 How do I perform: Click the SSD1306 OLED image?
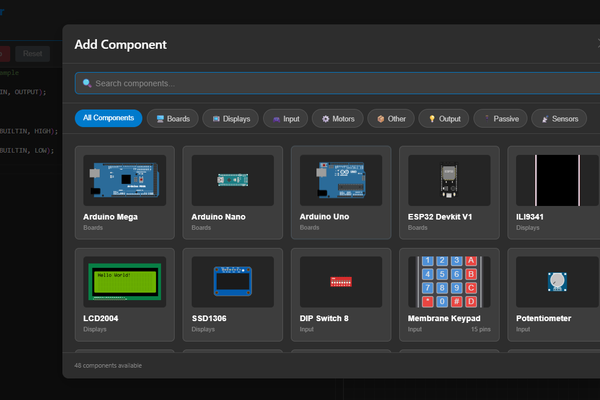(x=233, y=282)
